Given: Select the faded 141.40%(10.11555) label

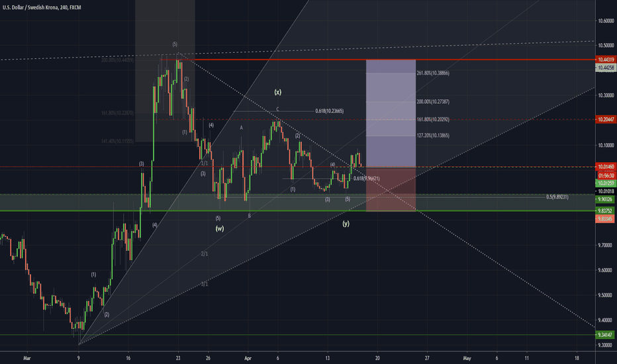Looking at the screenshot, I should [117, 141].
